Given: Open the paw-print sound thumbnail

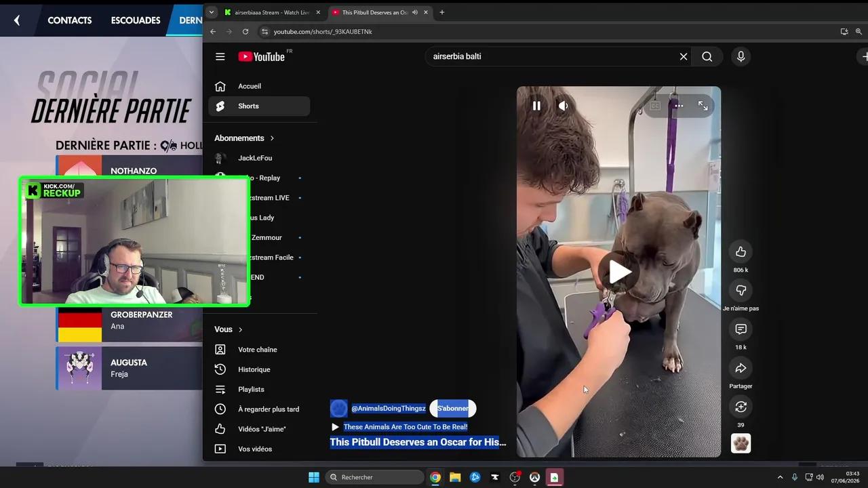Looking at the screenshot, I should (741, 443).
